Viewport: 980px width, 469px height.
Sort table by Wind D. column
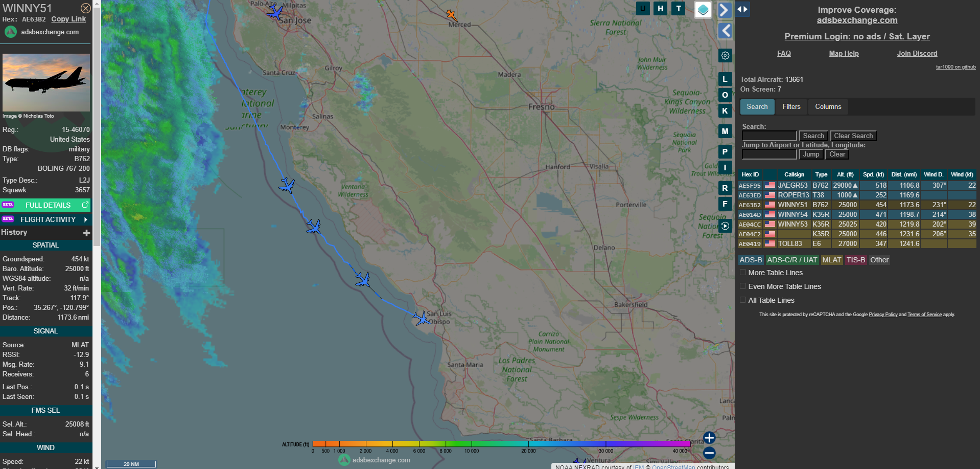[x=934, y=174]
